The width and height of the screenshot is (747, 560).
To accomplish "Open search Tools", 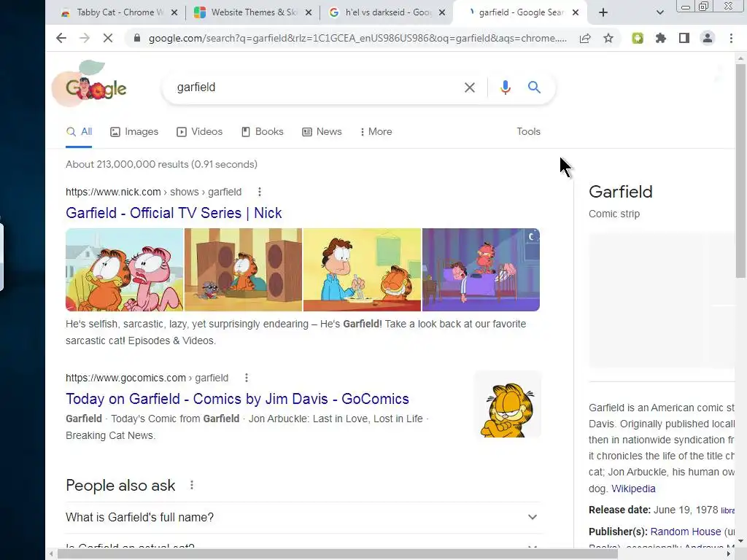I will 528,132.
